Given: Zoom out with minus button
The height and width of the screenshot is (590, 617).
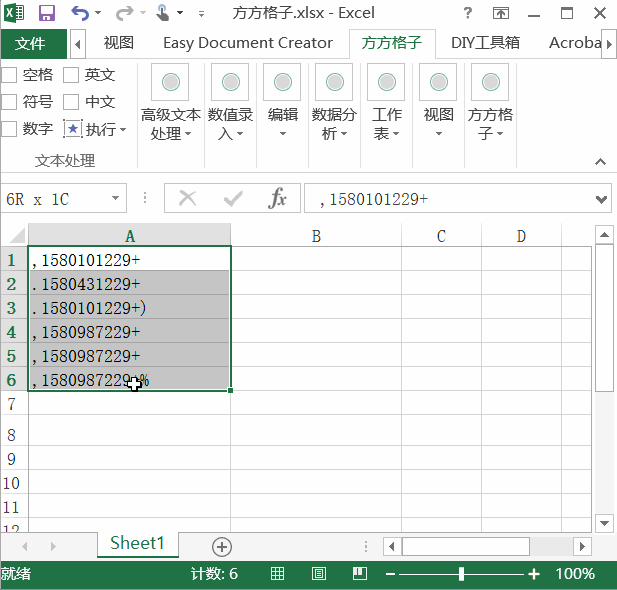Looking at the screenshot, I should coord(390,574).
